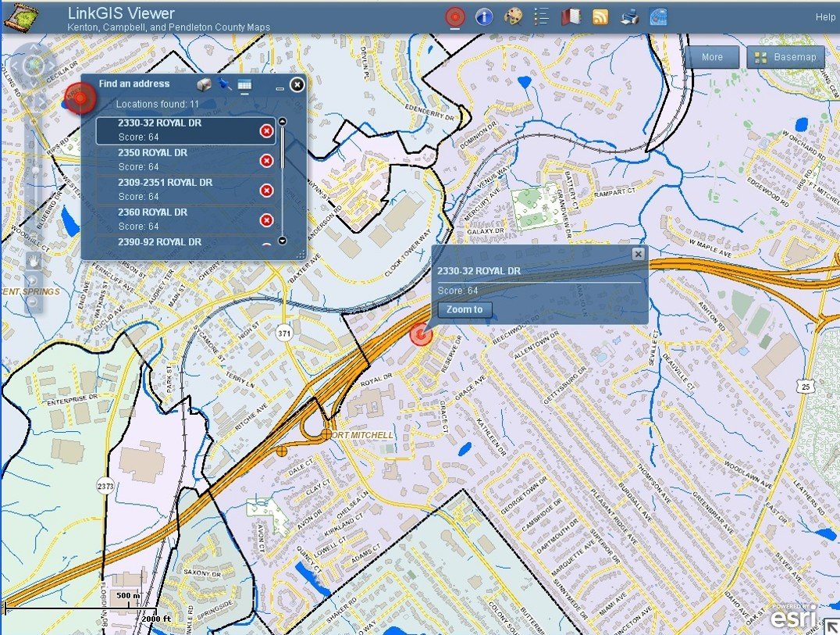Pan map south with the down arrow
The width and height of the screenshot is (840, 635).
tap(34, 83)
